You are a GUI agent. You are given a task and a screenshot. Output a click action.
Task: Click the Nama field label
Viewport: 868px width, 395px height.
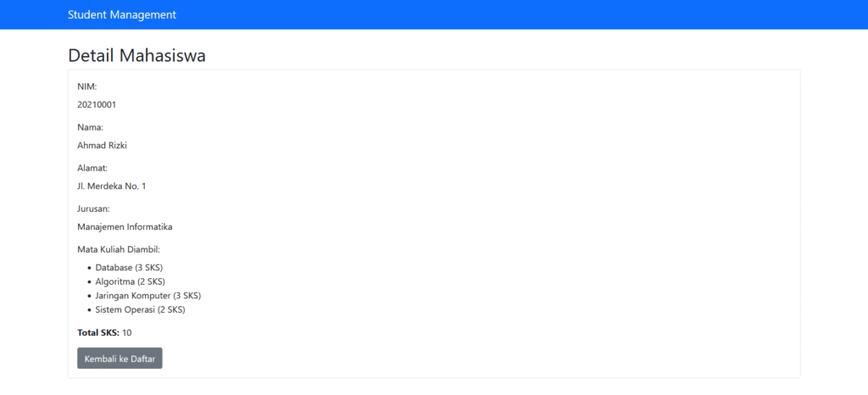pos(90,127)
